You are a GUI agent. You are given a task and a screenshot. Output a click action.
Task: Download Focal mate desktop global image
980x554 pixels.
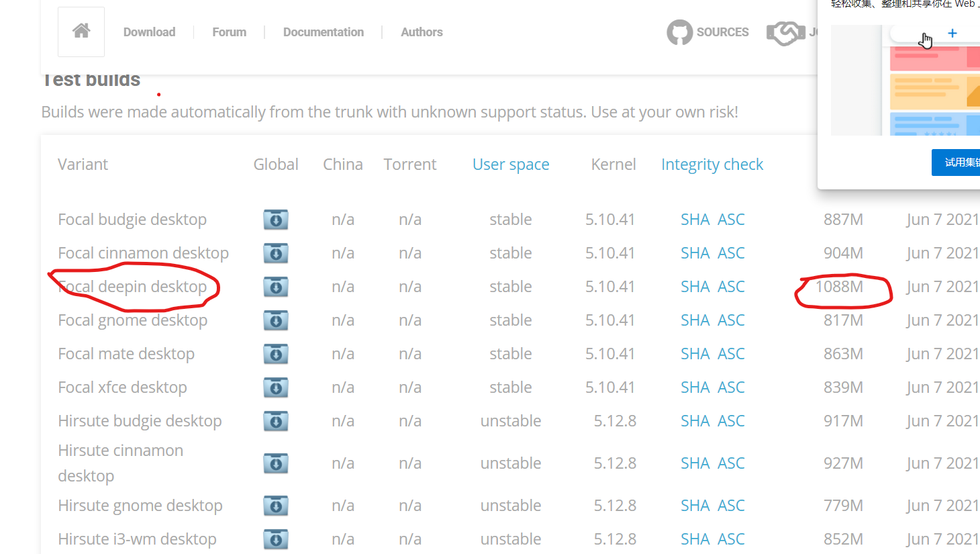[x=276, y=354]
